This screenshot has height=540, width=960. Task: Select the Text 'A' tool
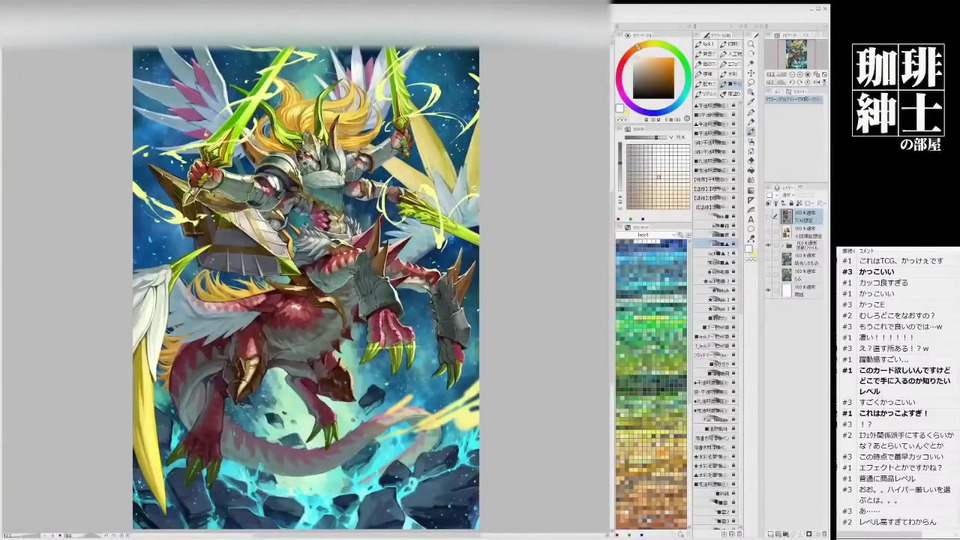(x=751, y=220)
